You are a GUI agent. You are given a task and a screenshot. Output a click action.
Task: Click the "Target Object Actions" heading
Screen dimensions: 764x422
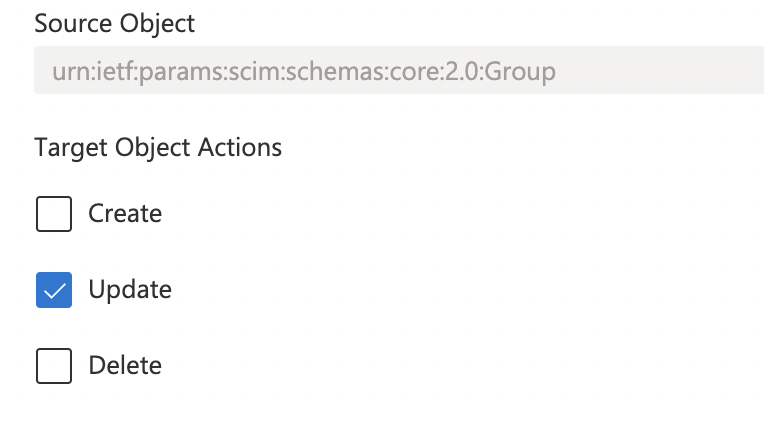click(x=158, y=148)
